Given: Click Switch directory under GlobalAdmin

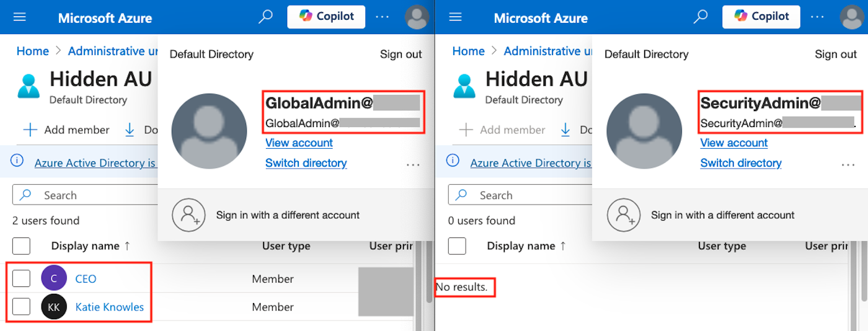Looking at the screenshot, I should pos(306,163).
